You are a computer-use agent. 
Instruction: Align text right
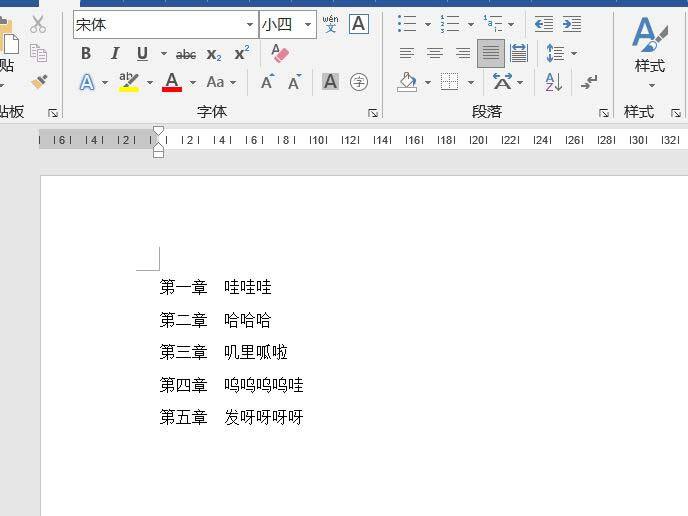click(x=462, y=53)
